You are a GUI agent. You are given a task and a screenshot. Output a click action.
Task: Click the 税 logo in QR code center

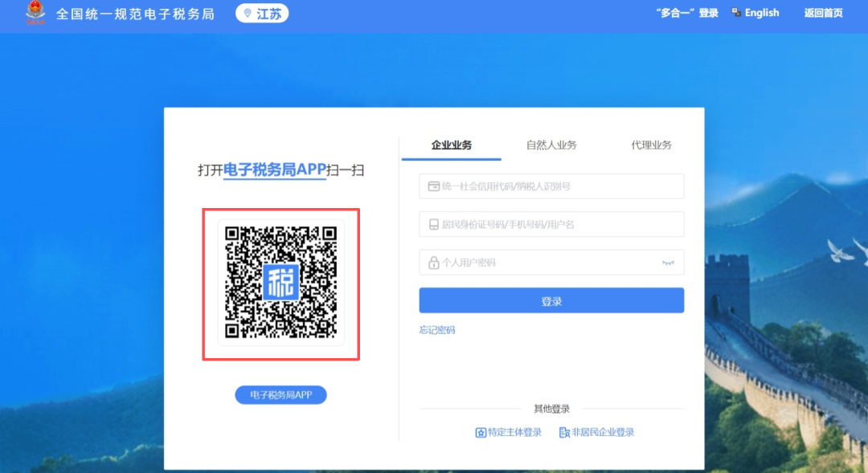point(280,282)
